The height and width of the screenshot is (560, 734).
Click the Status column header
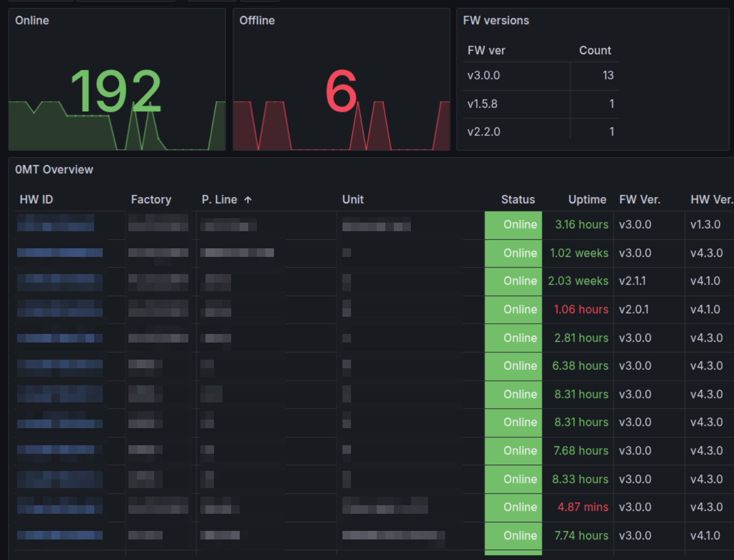[518, 199]
